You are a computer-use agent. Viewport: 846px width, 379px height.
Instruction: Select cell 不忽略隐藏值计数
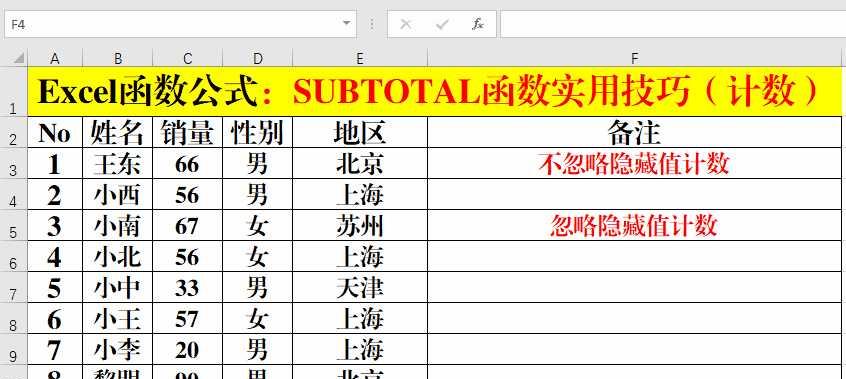634,164
